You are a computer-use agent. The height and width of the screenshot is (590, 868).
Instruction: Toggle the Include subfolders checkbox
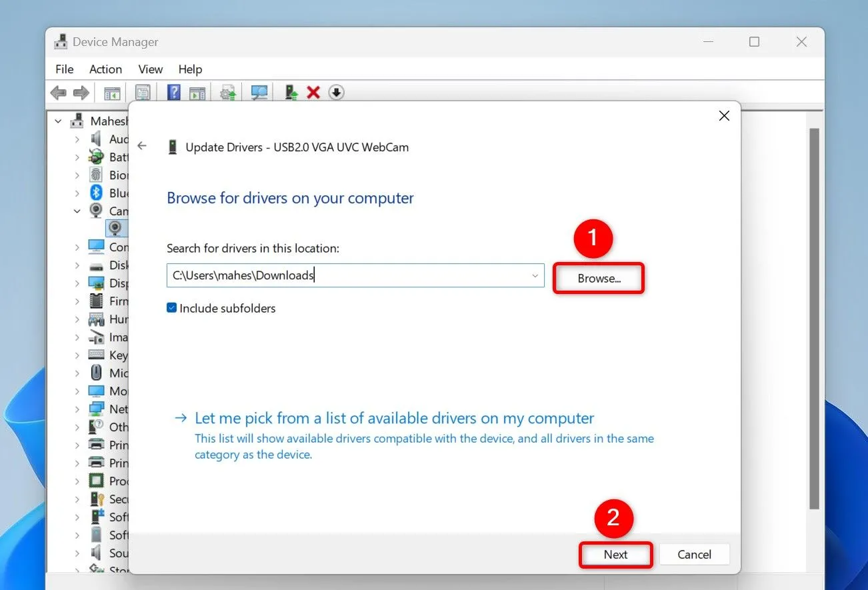[x=171, y=308]
